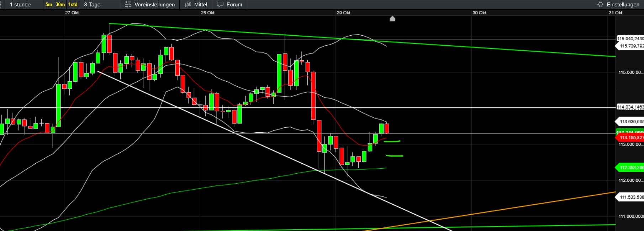This screenshot has width=644, height=231.
Task: Click the 112.000 price axis label
Action: (631, 180)
